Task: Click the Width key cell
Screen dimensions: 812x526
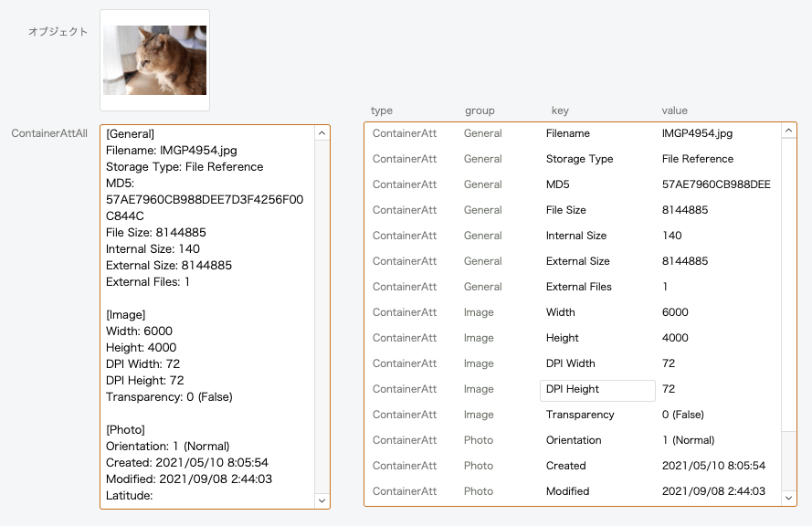Action: pos(560,312)
